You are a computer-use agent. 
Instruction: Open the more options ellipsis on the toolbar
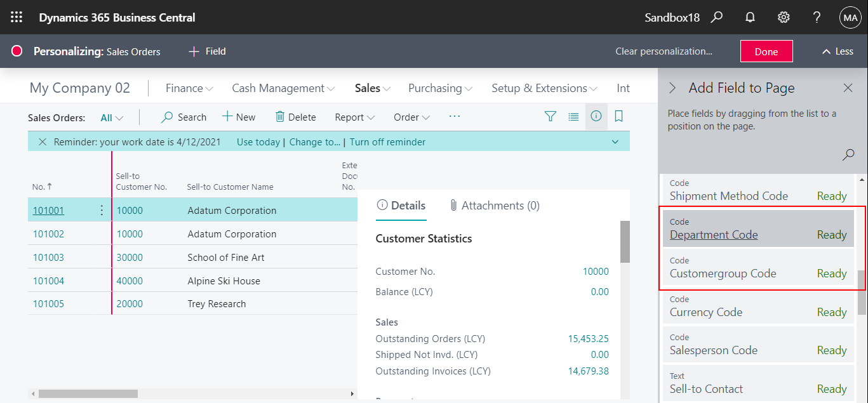454,117
